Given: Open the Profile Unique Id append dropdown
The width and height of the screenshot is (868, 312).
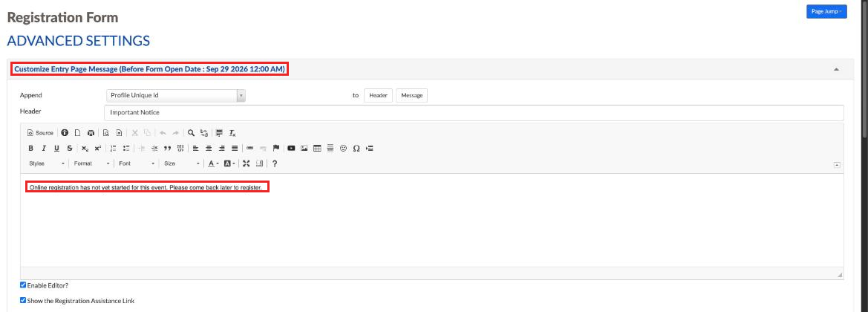Looking at the screenshot, I should pyautogui.click(x=176, y=96).
